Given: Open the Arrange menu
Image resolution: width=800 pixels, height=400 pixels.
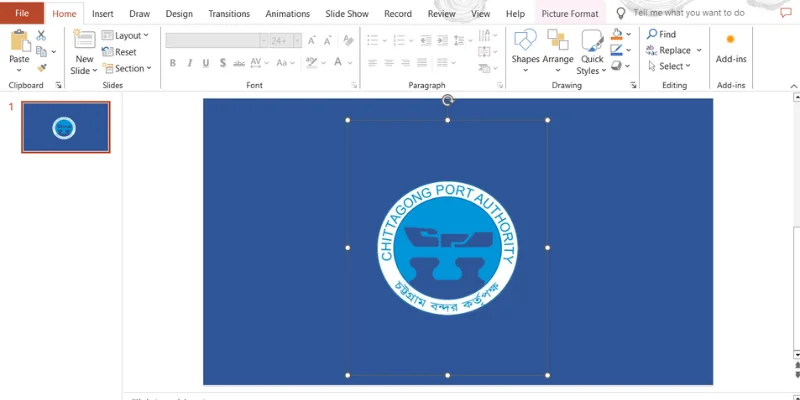Looking at the screenshot, I should [x=558, y=50].
